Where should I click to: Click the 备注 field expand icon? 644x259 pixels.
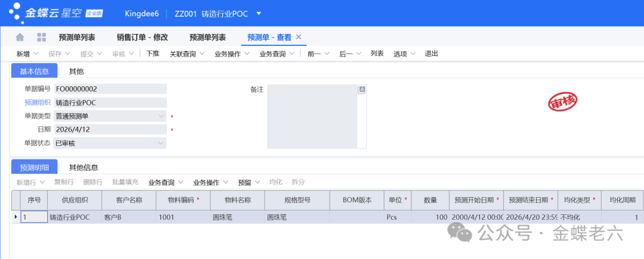(361, 90)
